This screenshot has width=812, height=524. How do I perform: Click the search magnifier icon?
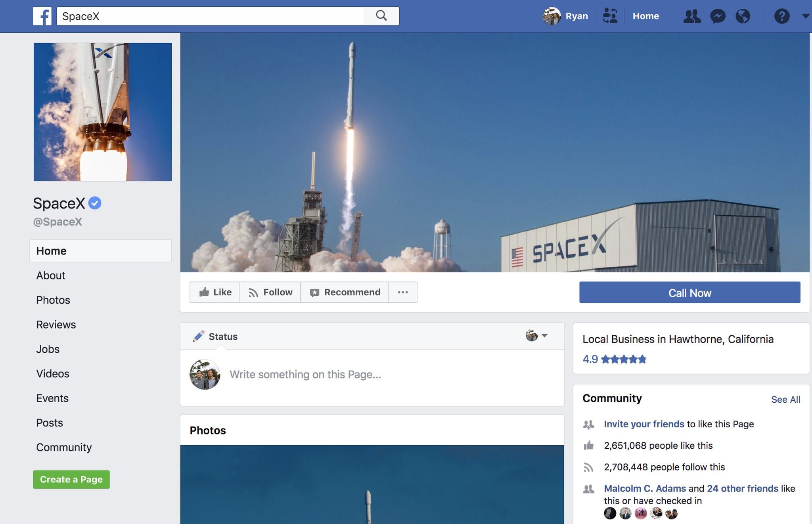tap(381, 16)
